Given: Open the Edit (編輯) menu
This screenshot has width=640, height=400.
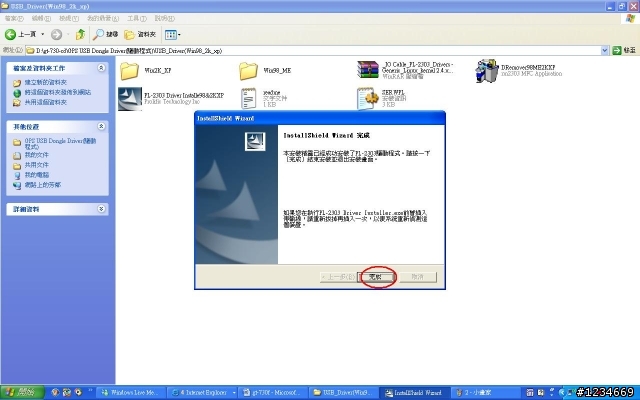Looking at the screenshot, I should coord(41,18).
